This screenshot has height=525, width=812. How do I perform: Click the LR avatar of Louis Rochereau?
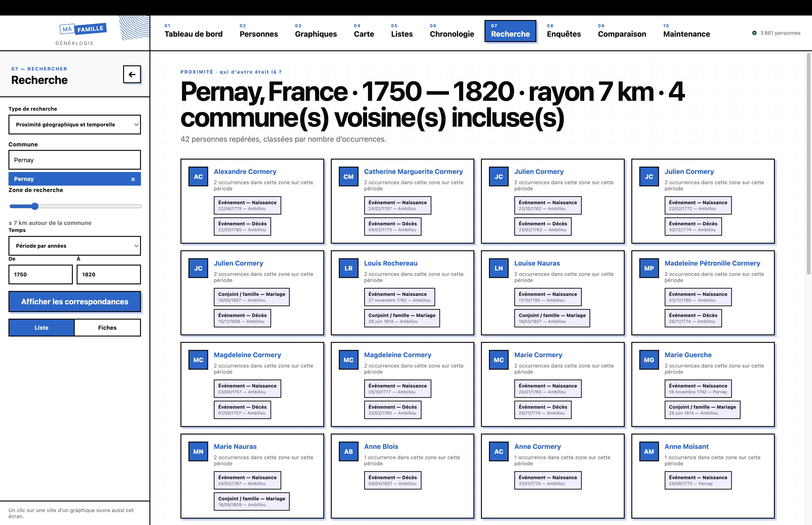[349, 268]
